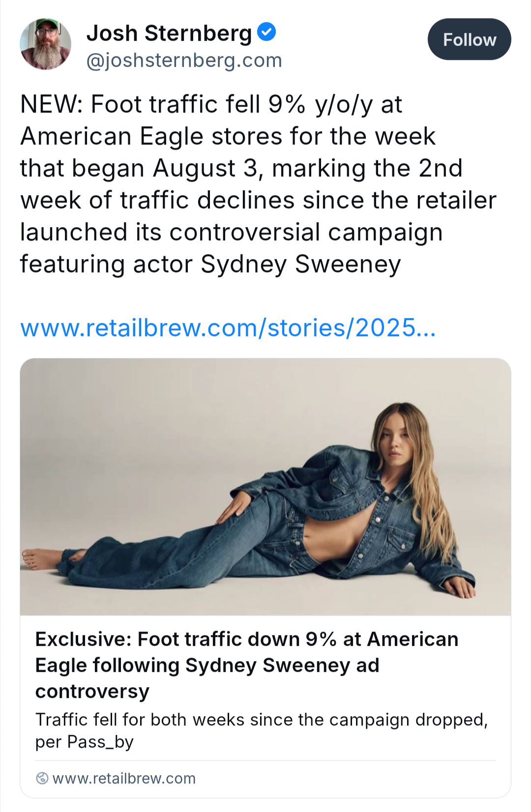Click 'Sydney Sweeney' at the post's end

300,264
